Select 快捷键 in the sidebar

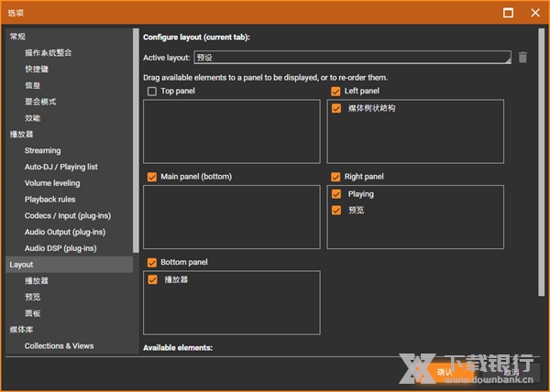coord(38,69)
